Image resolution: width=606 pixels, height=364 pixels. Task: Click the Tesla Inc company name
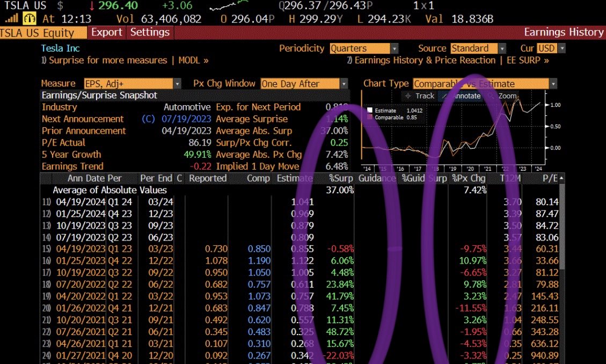pos(60,48)
